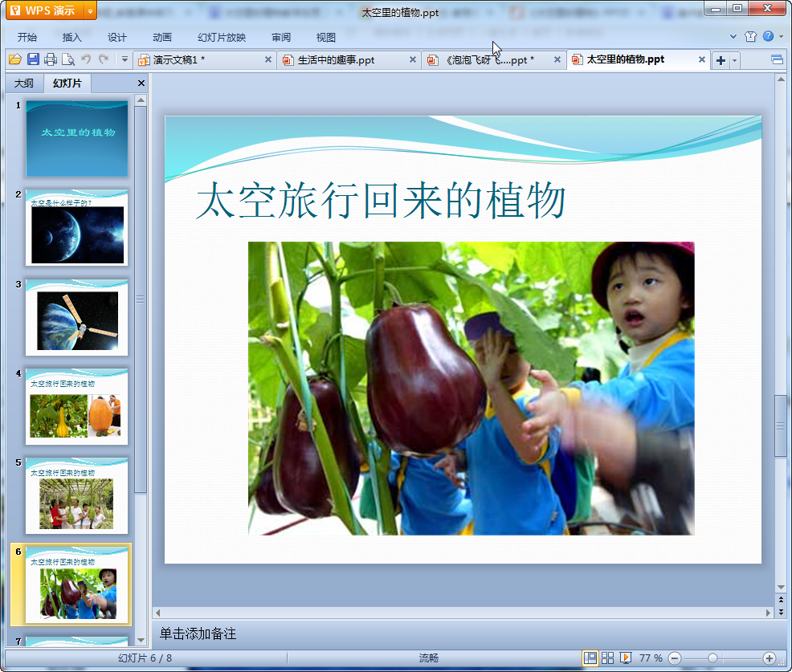Viewport: 792px width, 672px height.
Task: Open the 动画 menu tab
Action: [162, 38]
